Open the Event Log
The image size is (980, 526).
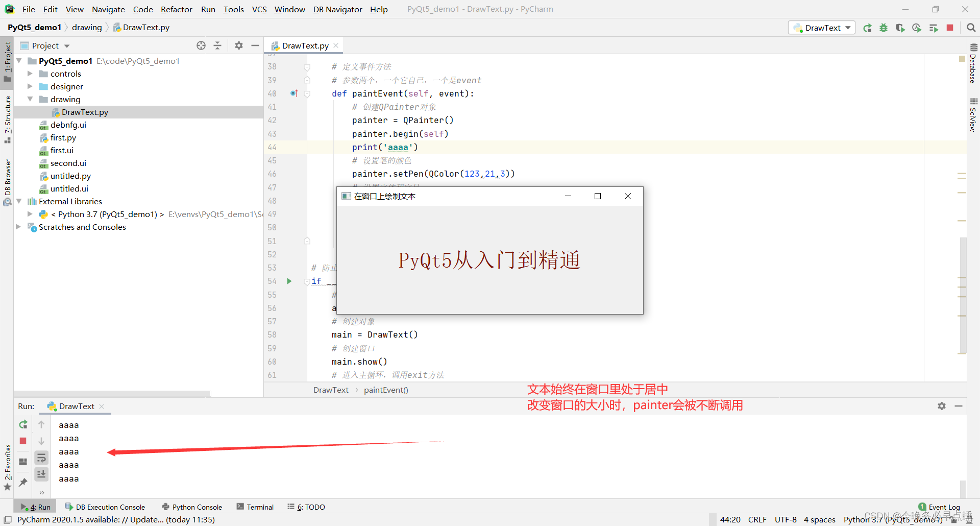(x=939, y=507)
